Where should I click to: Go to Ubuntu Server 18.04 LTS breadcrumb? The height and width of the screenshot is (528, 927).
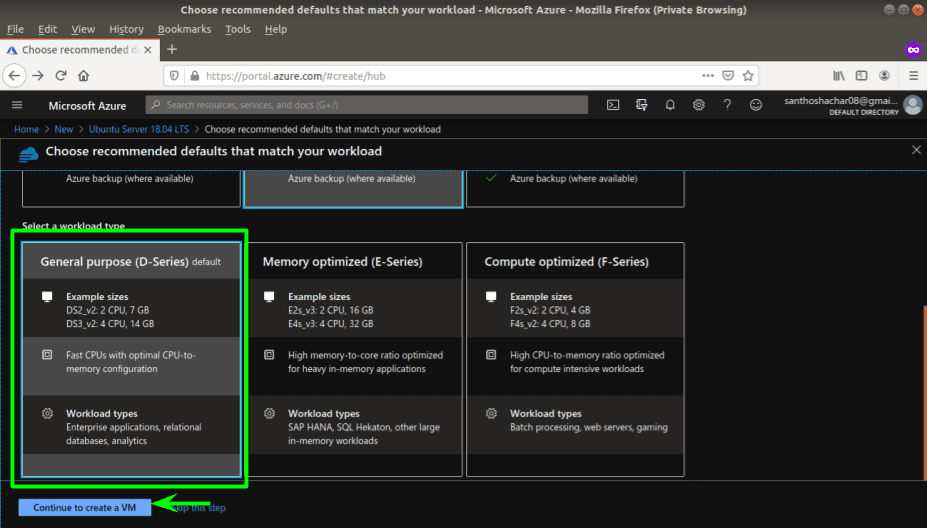(139, 129)
